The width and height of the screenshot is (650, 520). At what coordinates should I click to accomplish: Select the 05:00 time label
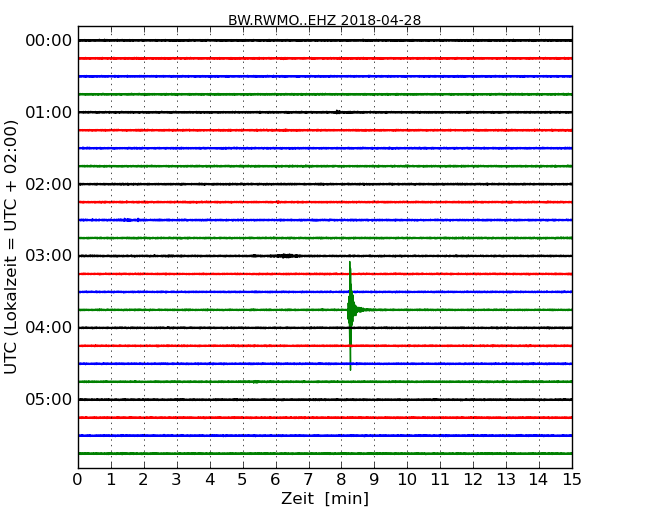coord(49,399)
